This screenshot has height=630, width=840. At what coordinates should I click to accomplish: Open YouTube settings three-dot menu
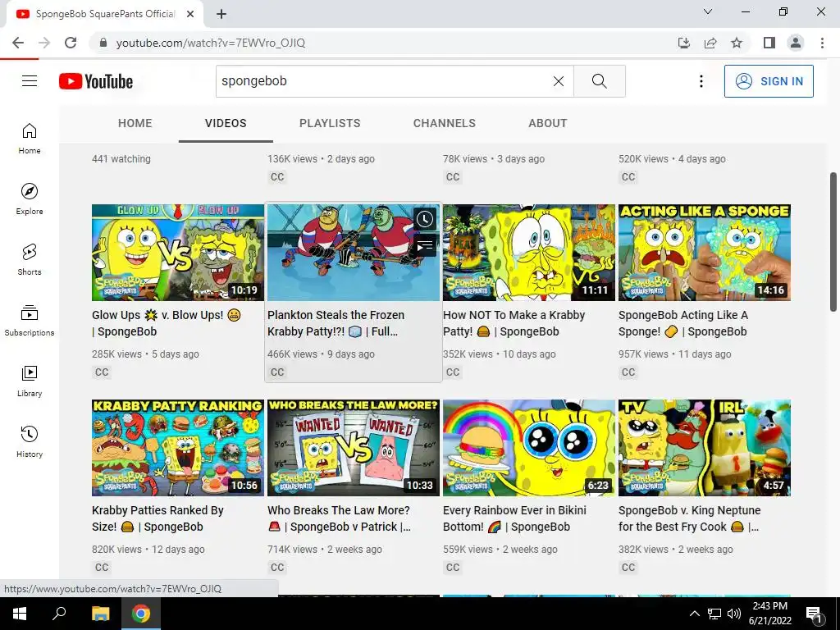click(x=701, y=81)
